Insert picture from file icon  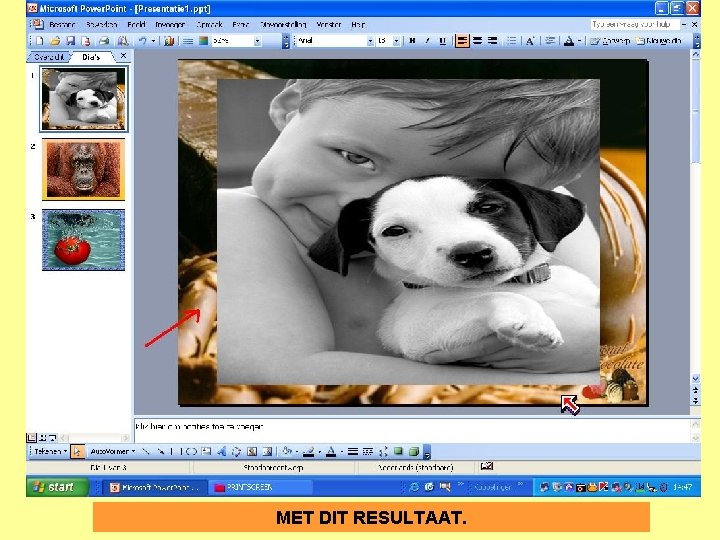pyautogui.click(x=267, y=451)
